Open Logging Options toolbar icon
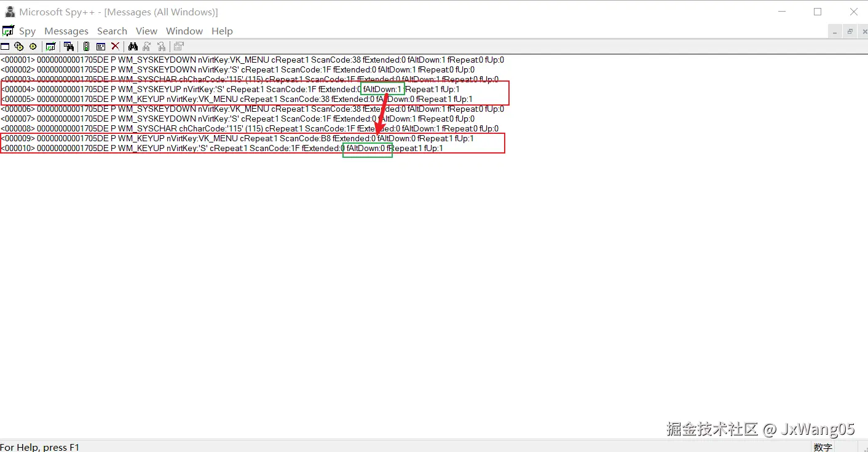Screen dimensions: 868x452 [101, 47]
